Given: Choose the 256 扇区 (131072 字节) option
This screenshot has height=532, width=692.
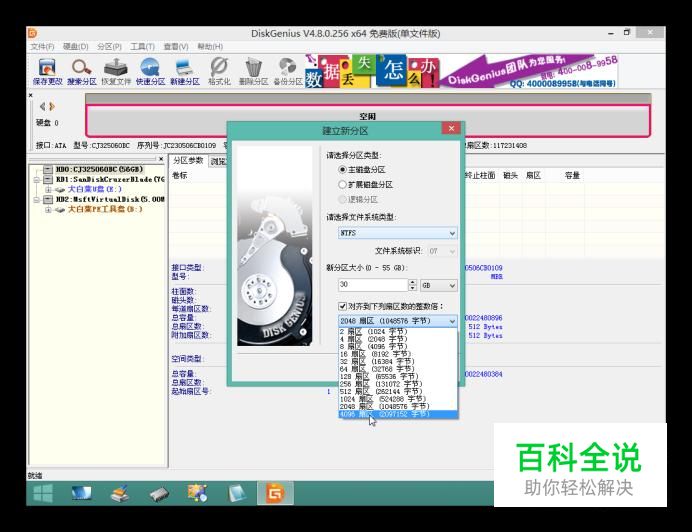Looking at the screenshot, I should coord(398,384).
